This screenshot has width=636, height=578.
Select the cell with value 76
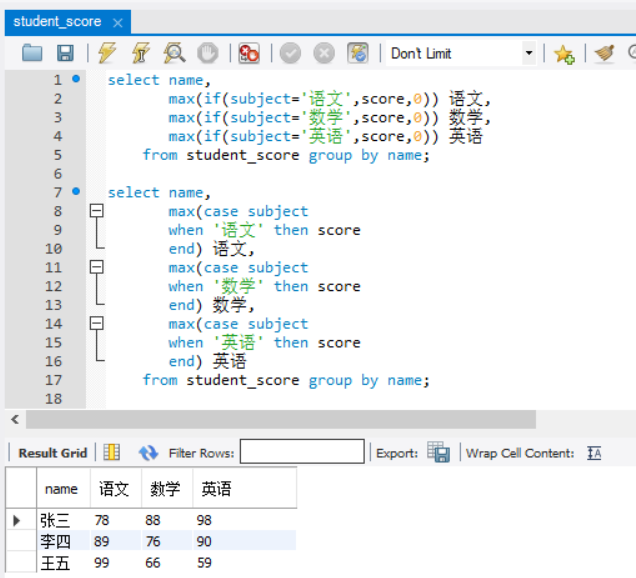167,541
